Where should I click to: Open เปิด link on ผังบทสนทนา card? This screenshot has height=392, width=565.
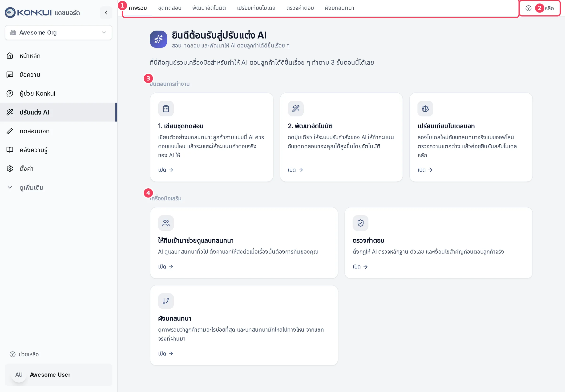[166, 353]
